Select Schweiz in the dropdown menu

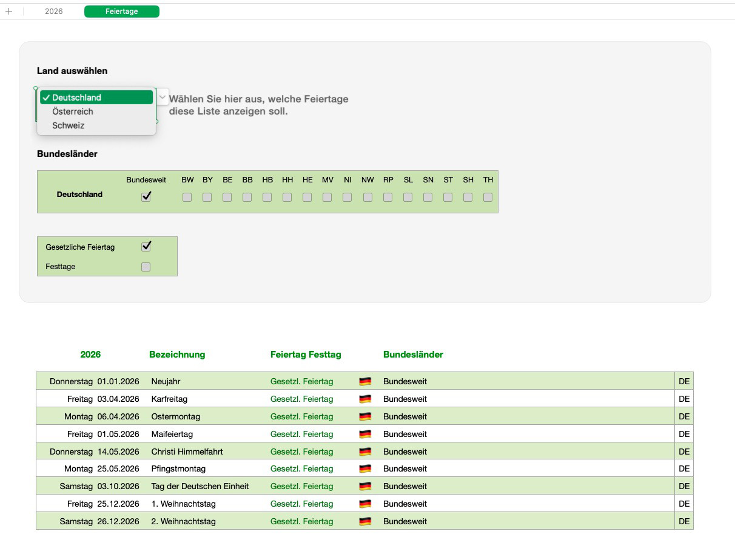click(68, 125)
